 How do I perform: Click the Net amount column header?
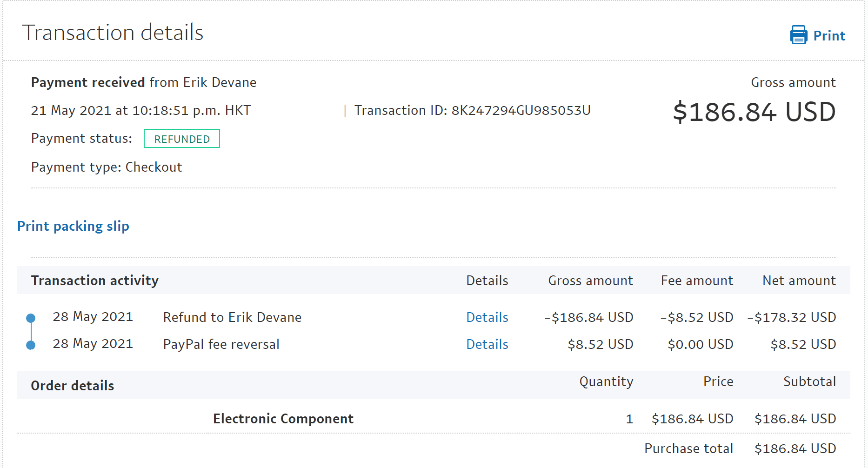click(x=799, y=281)
